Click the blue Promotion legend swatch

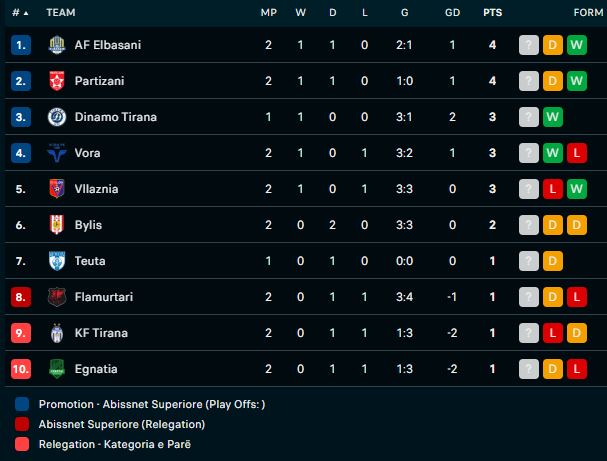point(22,405)
